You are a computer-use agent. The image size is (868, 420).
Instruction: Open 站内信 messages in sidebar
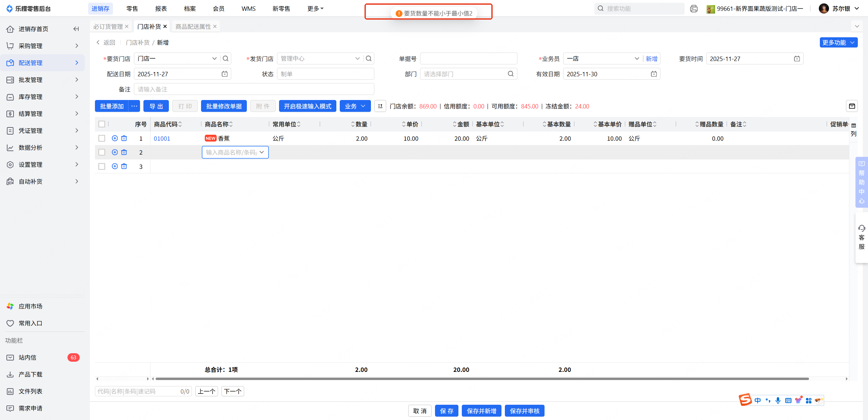tap(27, 357)
